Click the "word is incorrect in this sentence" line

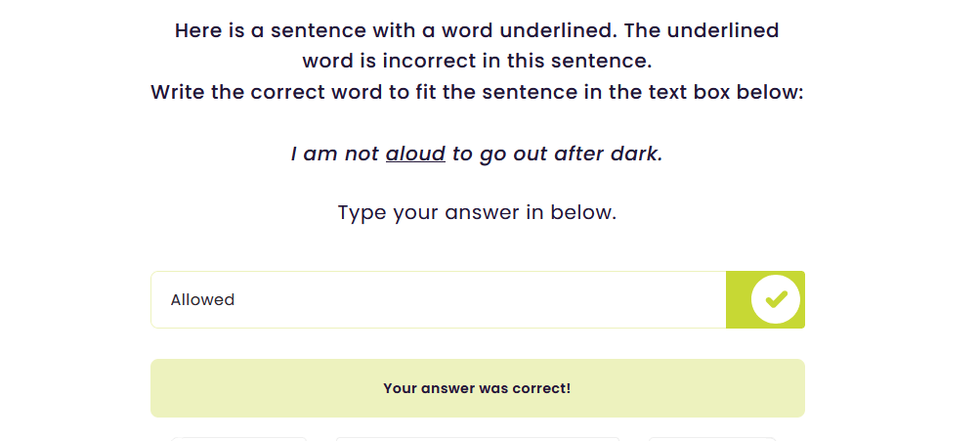point(477,62)
